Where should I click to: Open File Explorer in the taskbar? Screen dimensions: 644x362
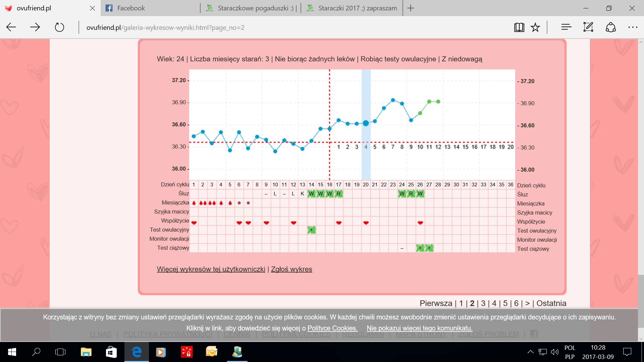click(86, 352)
